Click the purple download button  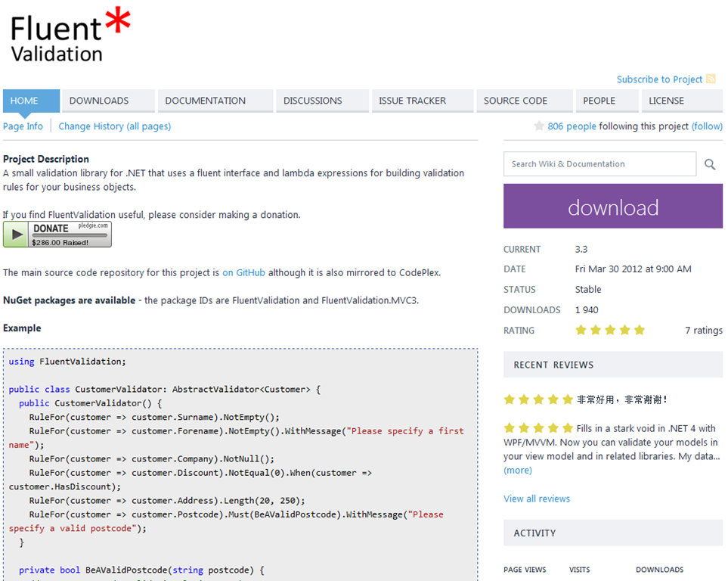point(613,206)
